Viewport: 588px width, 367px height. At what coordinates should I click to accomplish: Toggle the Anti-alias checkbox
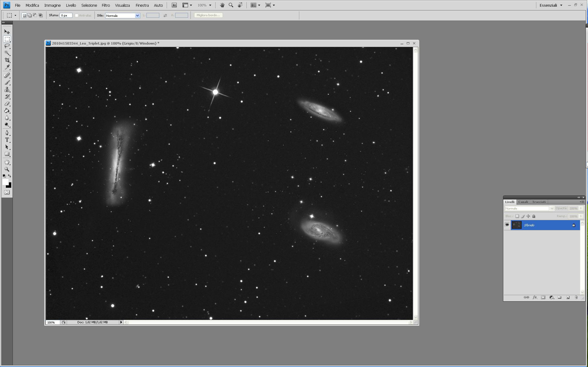(x=77, y=15)
